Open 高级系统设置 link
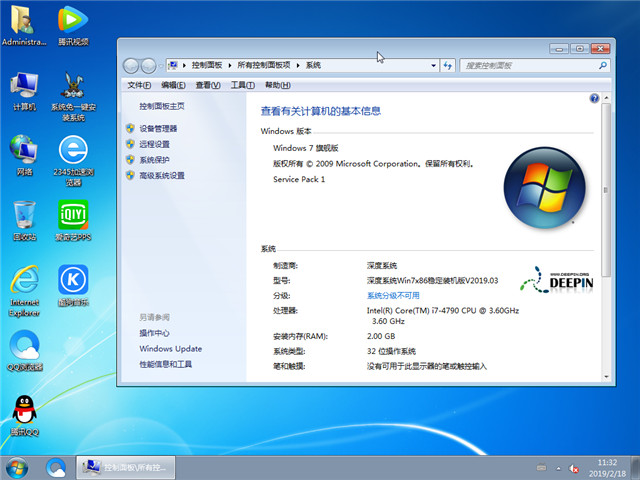 [x=162, y=176]
